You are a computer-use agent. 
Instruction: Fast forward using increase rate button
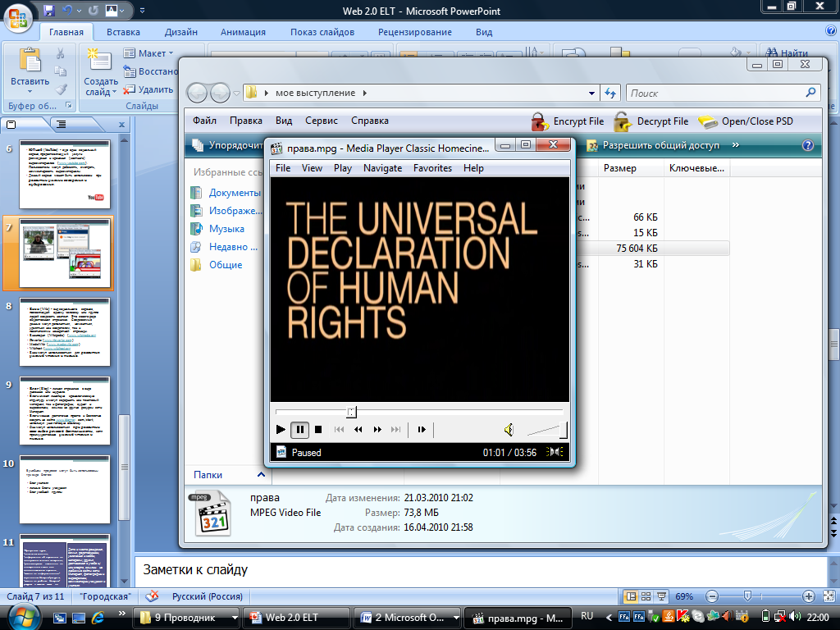click(377, 429)
